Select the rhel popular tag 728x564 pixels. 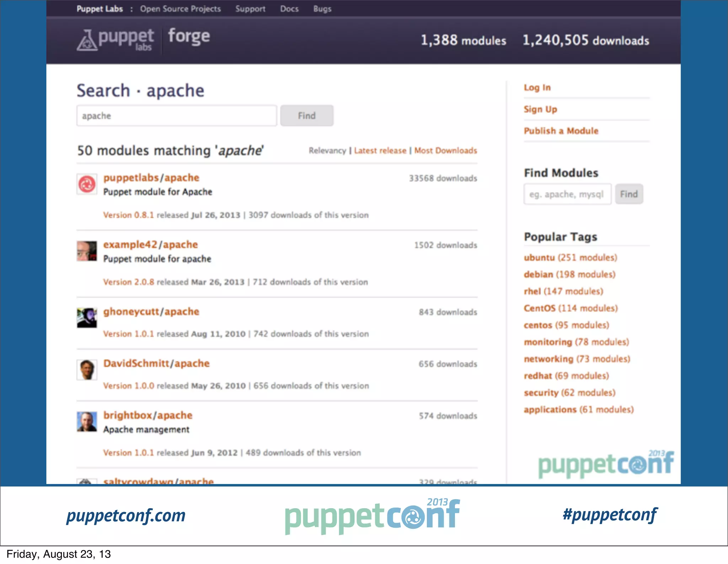pos(563,291)
